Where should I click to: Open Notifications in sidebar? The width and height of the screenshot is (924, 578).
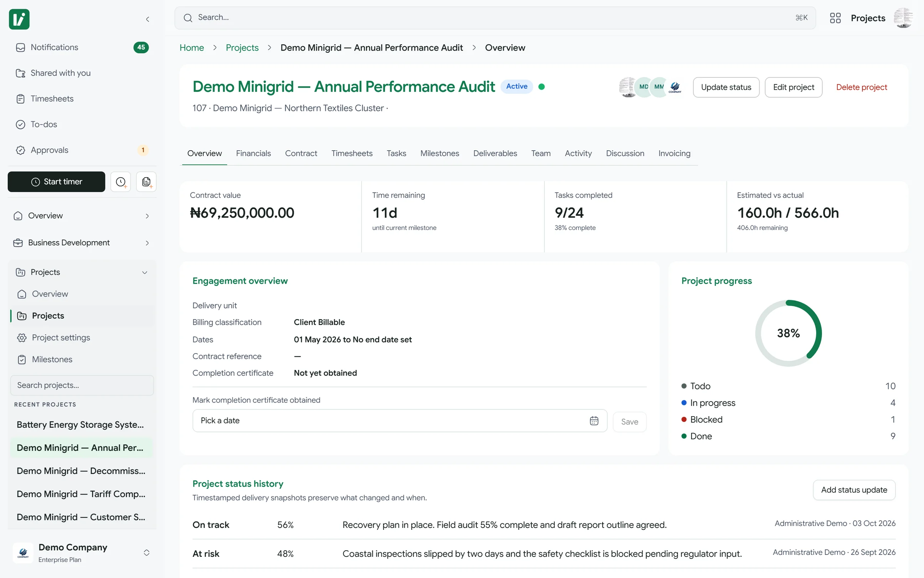tap(82, 47)
